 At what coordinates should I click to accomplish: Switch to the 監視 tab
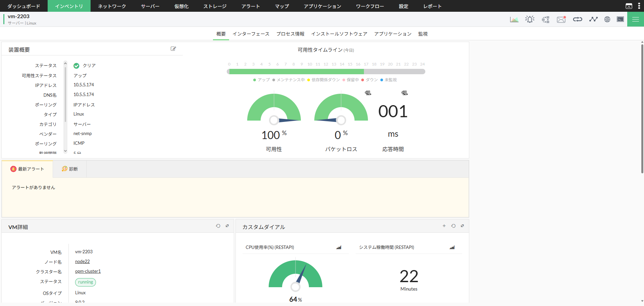tap(423, 34)
